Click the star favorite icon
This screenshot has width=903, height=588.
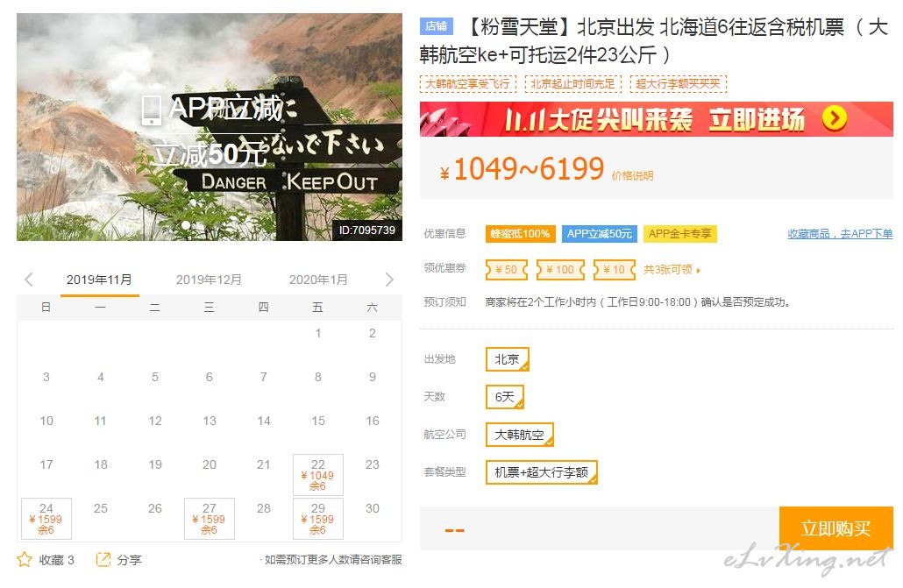point(25,559)
